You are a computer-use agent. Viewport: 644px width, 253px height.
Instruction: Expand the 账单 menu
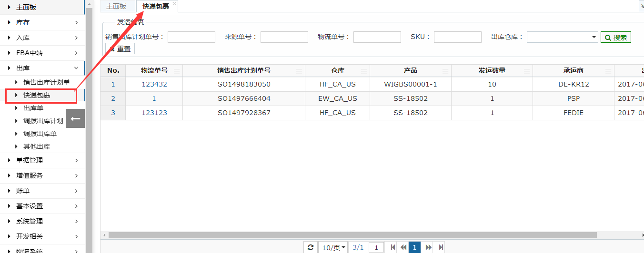coord(43,191)
